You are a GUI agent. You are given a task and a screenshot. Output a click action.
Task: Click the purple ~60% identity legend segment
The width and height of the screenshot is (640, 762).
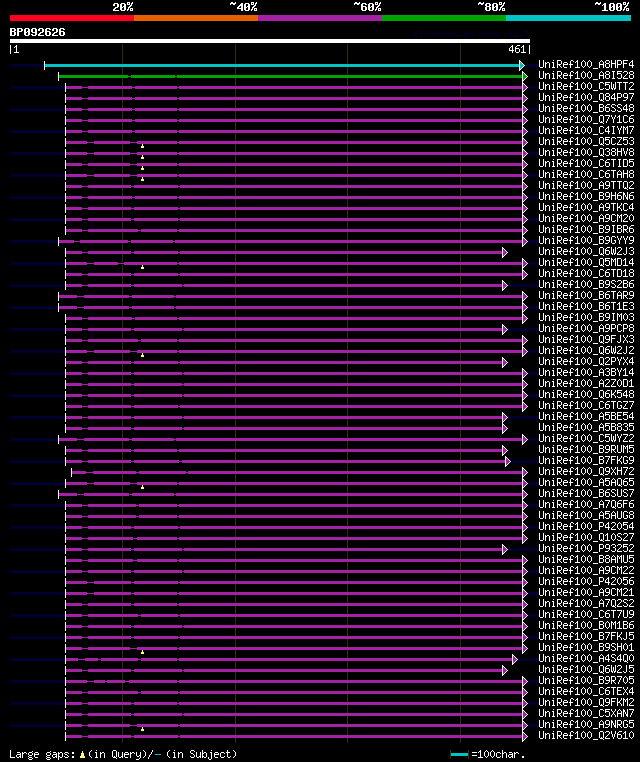coord(320,18)
